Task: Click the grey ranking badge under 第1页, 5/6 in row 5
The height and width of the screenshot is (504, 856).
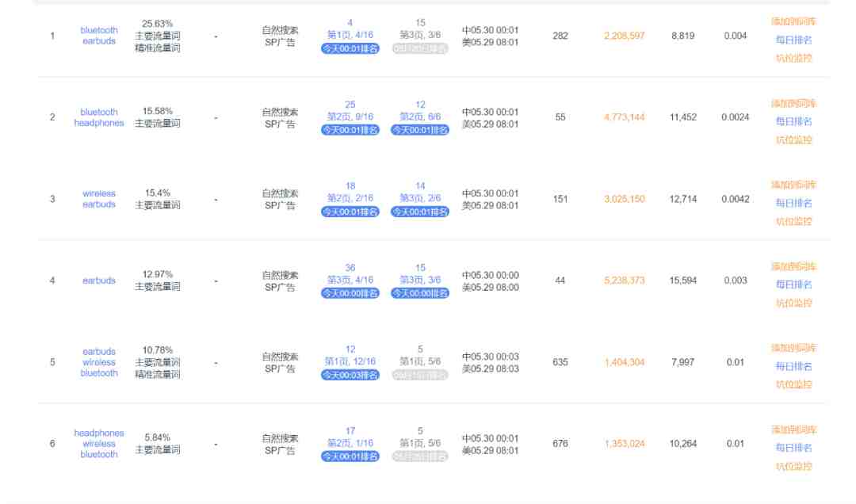Action: click(420, 375)
